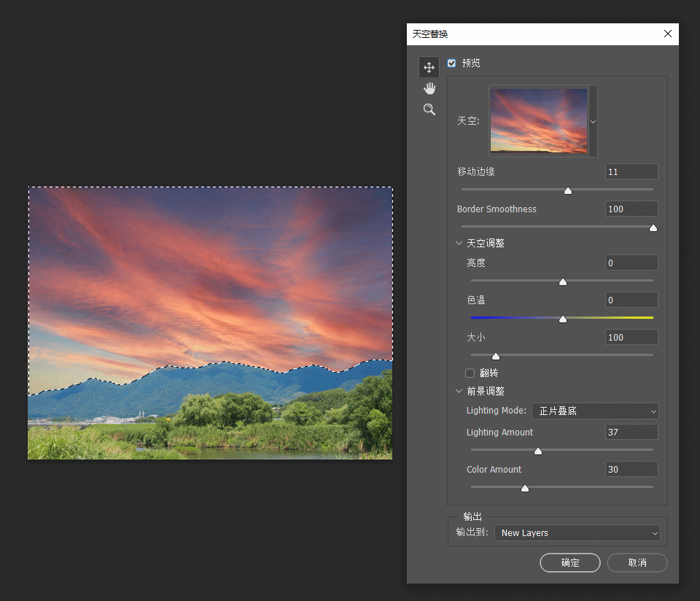
Task: Confirm sky replacement with 确定 button
Action: [x=569, y=562]
